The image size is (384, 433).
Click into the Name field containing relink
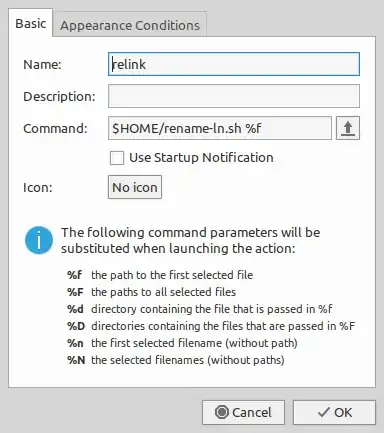(x=234, y=64)
